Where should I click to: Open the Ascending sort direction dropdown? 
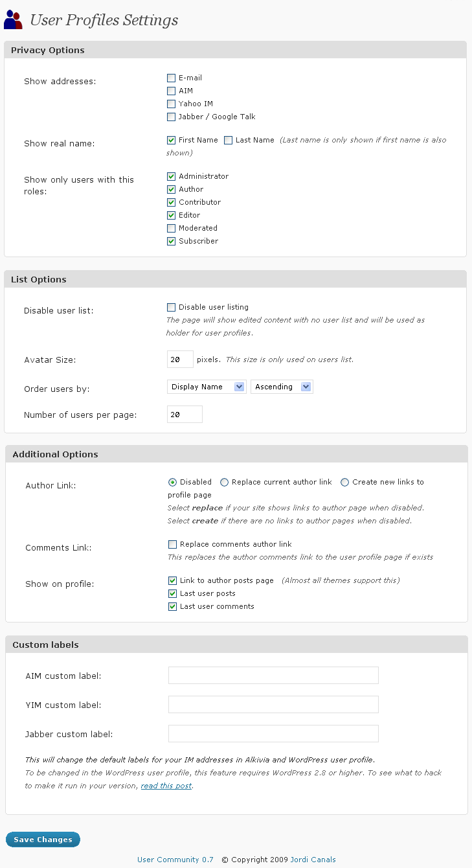[282, 387]
